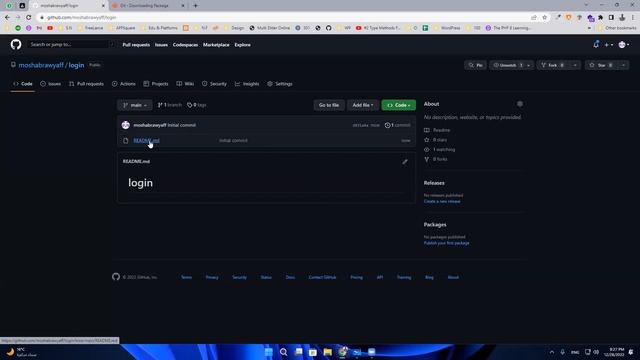Select the repository Issues tab
Viewport: 640px width, 360px height.
[51, 84]
